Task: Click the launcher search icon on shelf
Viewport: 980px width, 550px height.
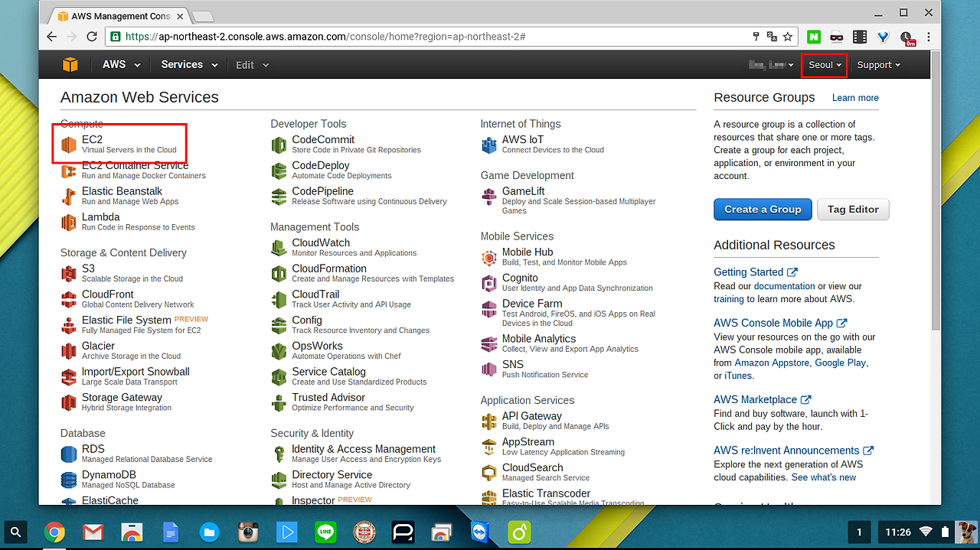Action: tap(16, 532)
